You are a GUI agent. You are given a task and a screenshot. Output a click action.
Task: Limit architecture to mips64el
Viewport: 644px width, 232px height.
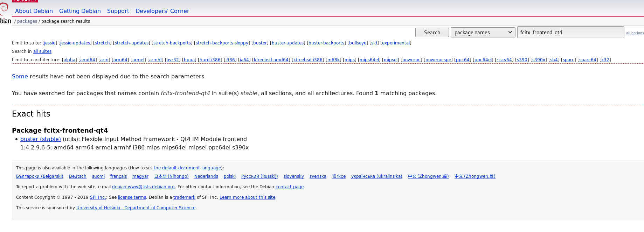pos(369,60)
